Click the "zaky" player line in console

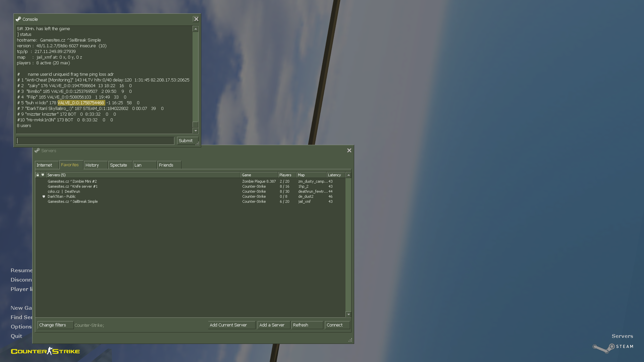[x=74, y=86]
